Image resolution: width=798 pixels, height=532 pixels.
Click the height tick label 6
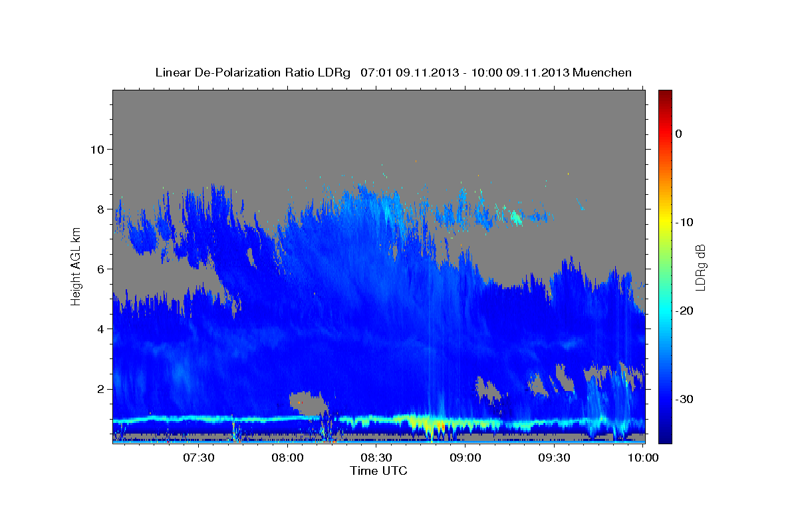coord(101,269)
